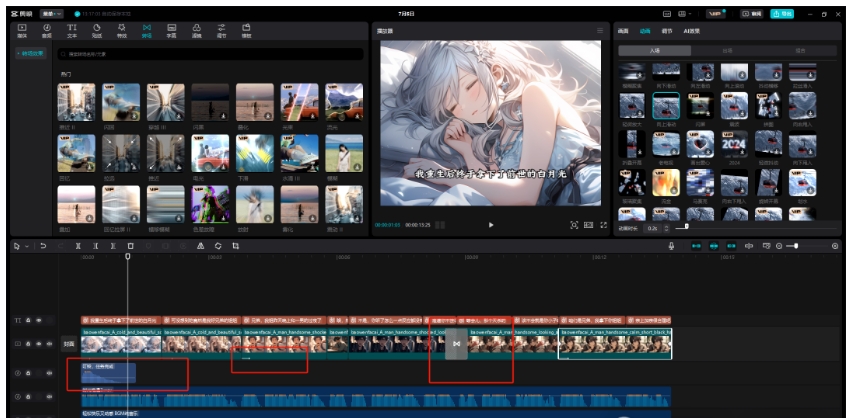Toggle lock on the text track

28,320
